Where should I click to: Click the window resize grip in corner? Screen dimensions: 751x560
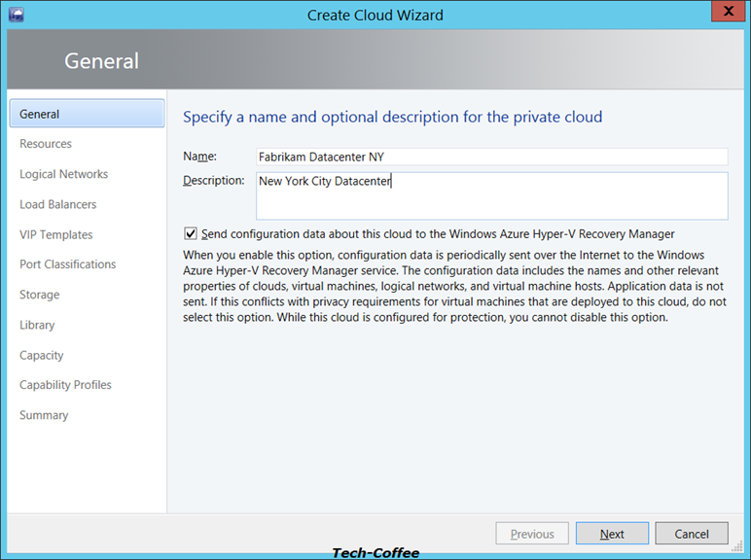[x=737, y=546]
